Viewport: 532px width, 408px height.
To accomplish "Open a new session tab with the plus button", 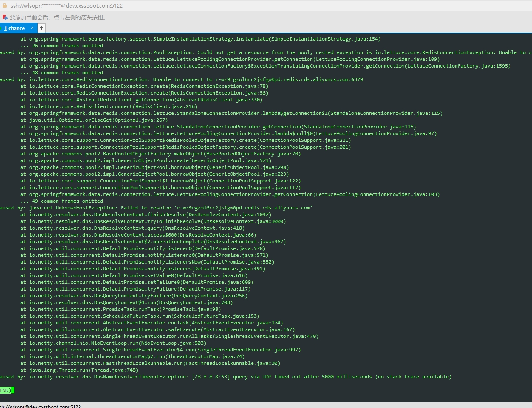I will pos(42,28).
